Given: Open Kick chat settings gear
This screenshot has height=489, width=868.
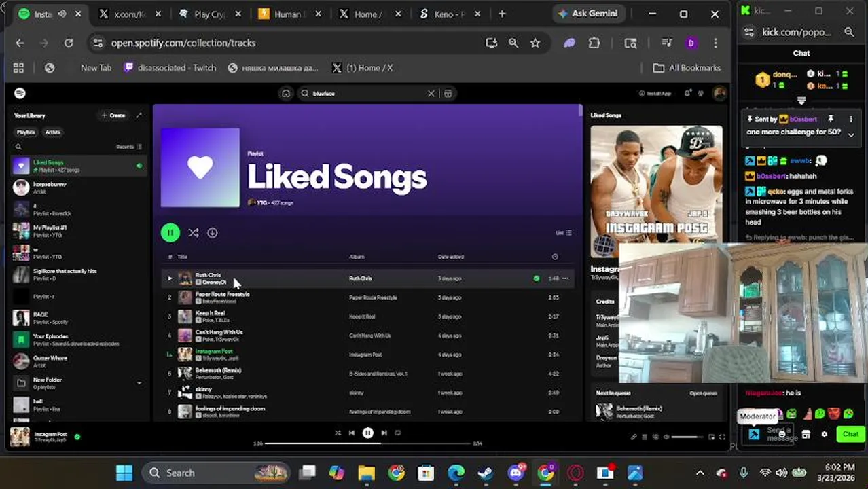Looking at the screenshot, I should 825,434.
